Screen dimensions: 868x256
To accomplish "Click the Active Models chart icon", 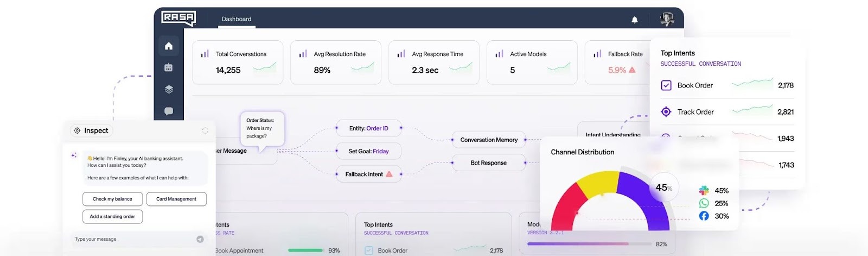I will tap(499, 54).
